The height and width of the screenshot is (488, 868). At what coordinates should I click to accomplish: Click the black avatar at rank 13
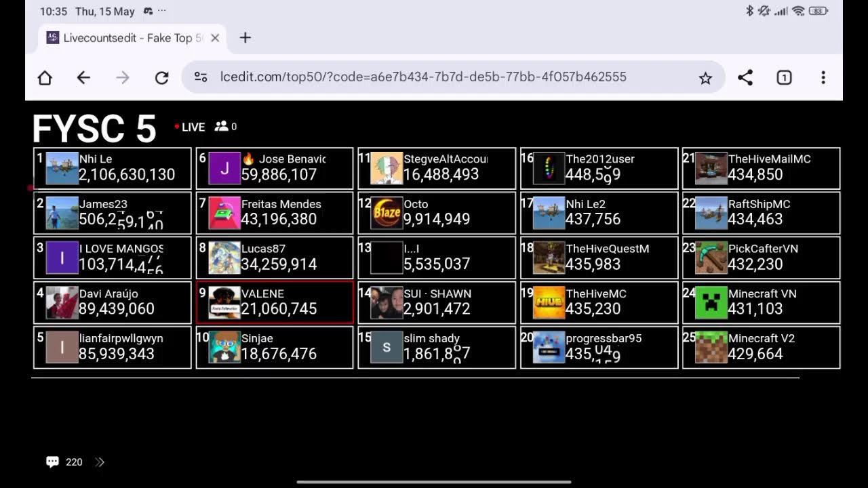coord(387,258)
